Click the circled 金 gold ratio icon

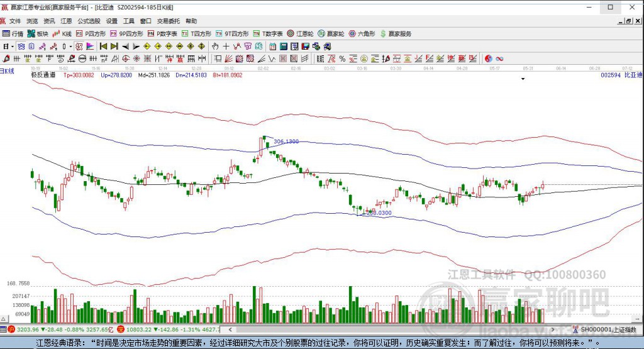(364, 58)
